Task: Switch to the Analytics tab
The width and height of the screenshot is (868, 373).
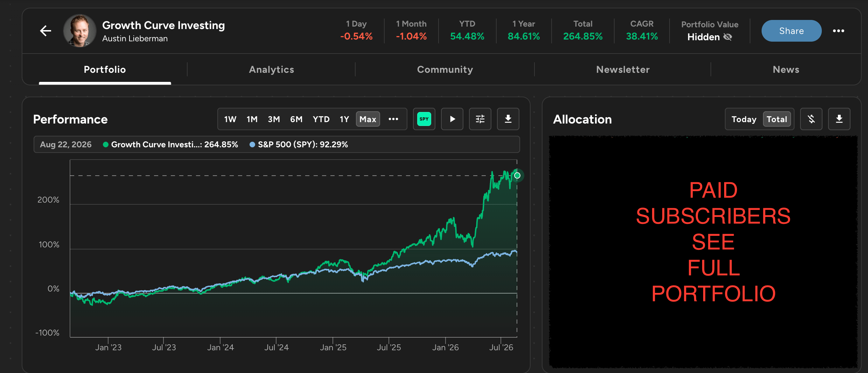Action: [x=271, y=69]
